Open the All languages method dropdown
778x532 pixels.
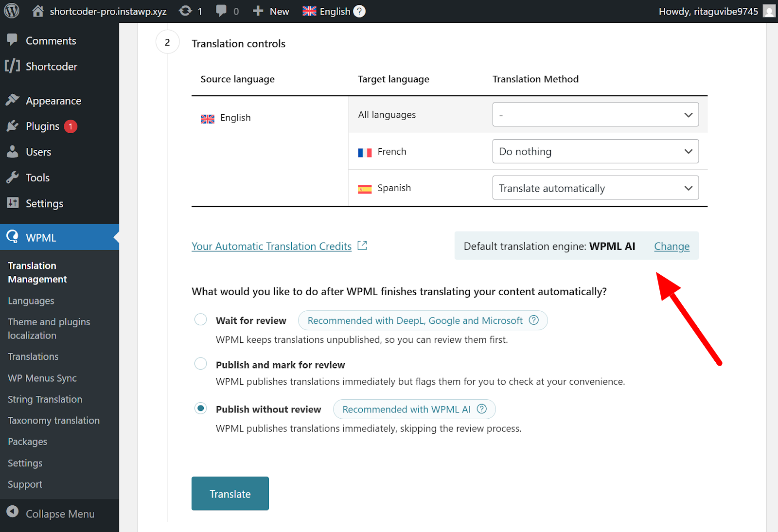click(595, 114)
